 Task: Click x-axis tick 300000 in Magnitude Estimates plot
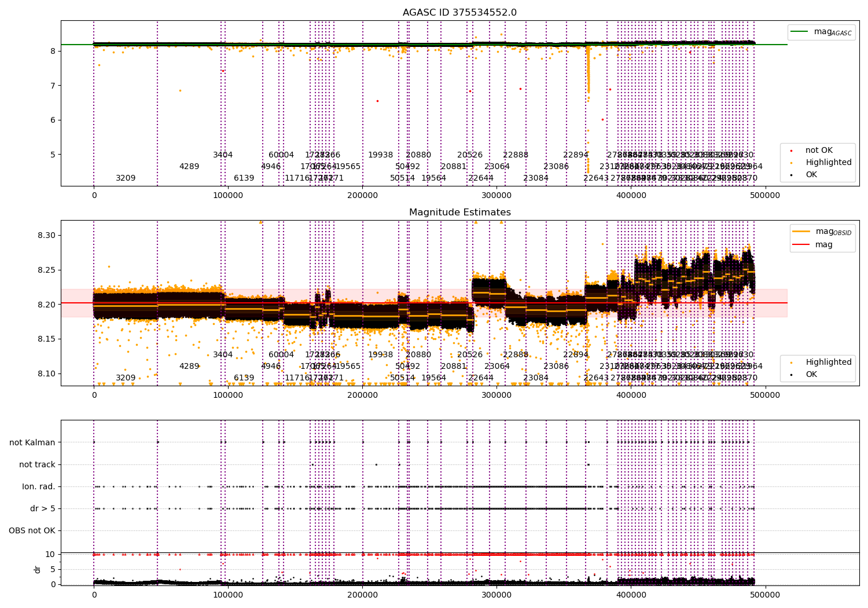click(497, 395)
